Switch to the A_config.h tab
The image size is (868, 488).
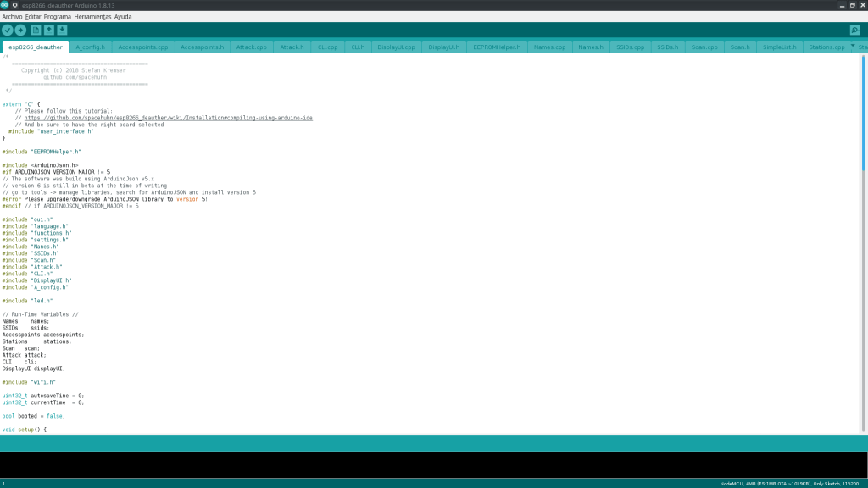click(90, 47)
